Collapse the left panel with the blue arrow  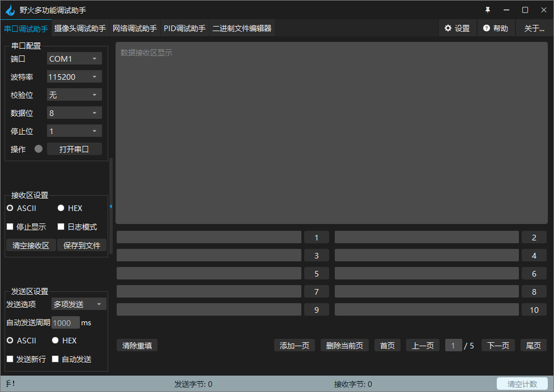pos(111,206)
